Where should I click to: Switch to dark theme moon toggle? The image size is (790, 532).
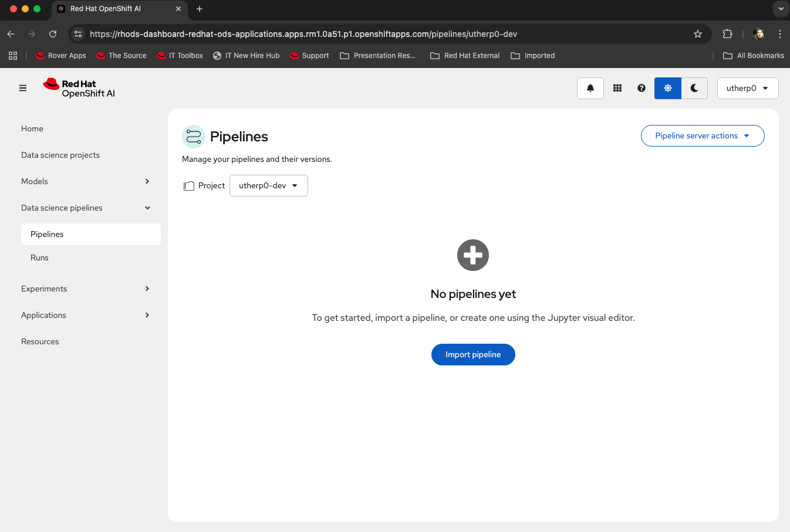point(694,88)
